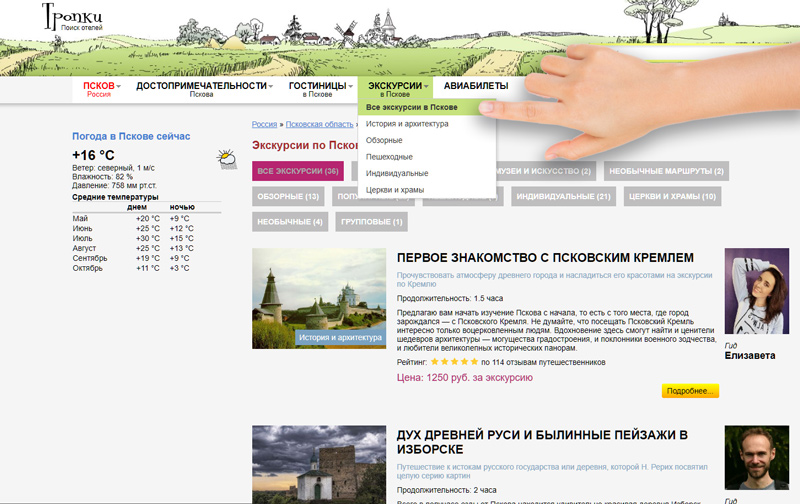This screenshot has width=800, height=504.
Task: Choose История и архитектура in the menu
Action: (x=407, y=124)
